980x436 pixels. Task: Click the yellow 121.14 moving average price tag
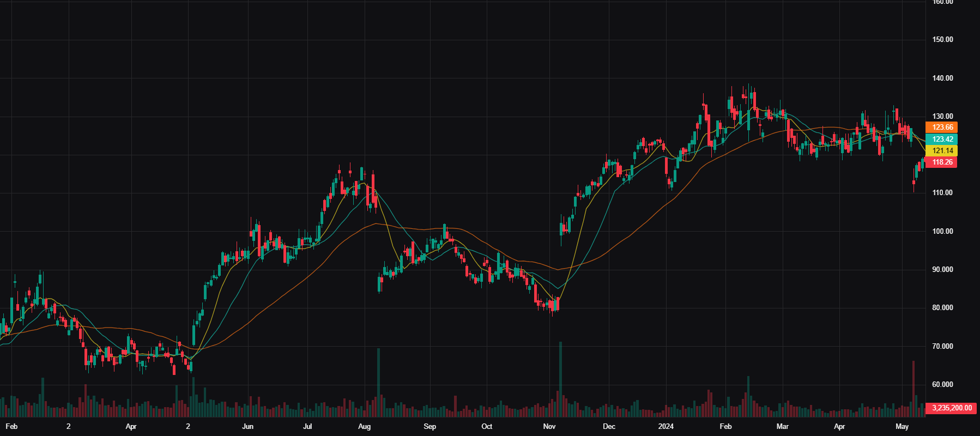[x=941, y=151]
